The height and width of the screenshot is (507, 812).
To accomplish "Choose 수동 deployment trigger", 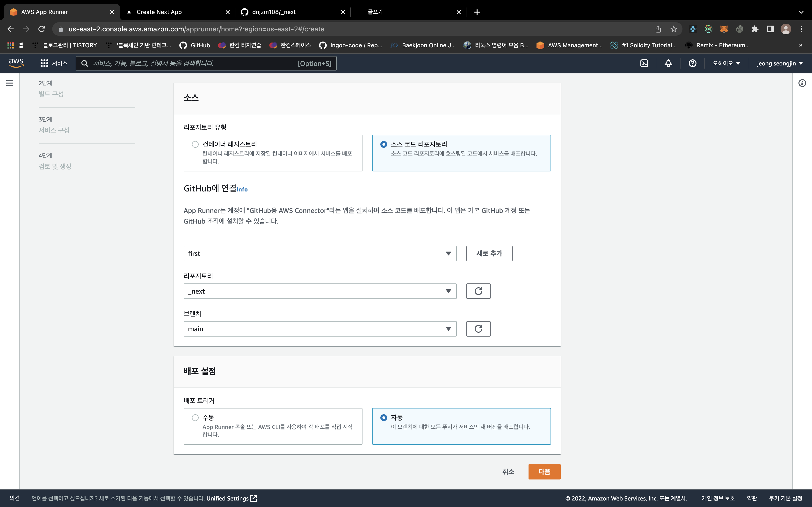I will (195, 418).
